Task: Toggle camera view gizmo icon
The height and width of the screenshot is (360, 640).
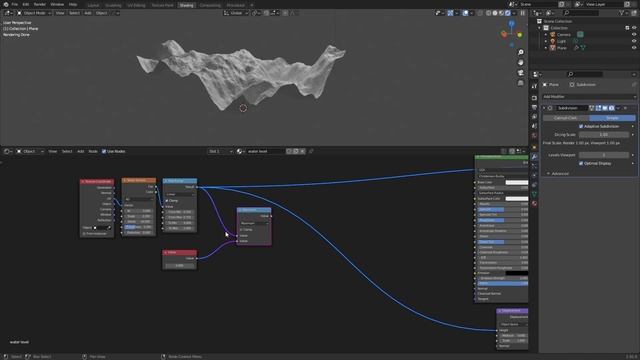Action: click(521, 73)
